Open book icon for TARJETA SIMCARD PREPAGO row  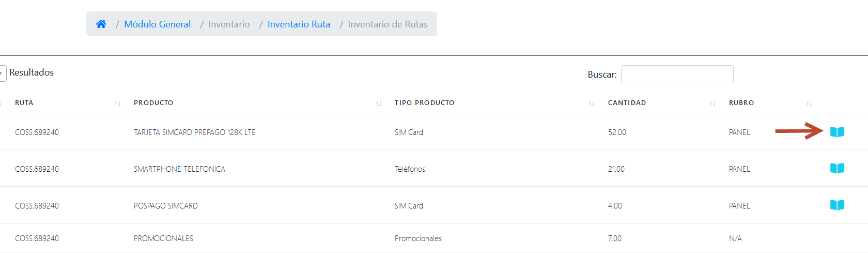(837, 132)
